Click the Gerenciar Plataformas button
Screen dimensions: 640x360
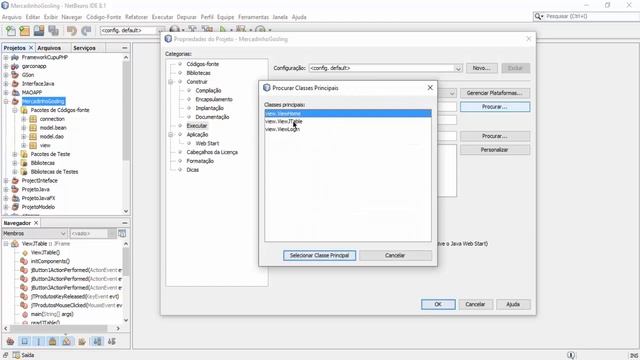tap(495, 93)
